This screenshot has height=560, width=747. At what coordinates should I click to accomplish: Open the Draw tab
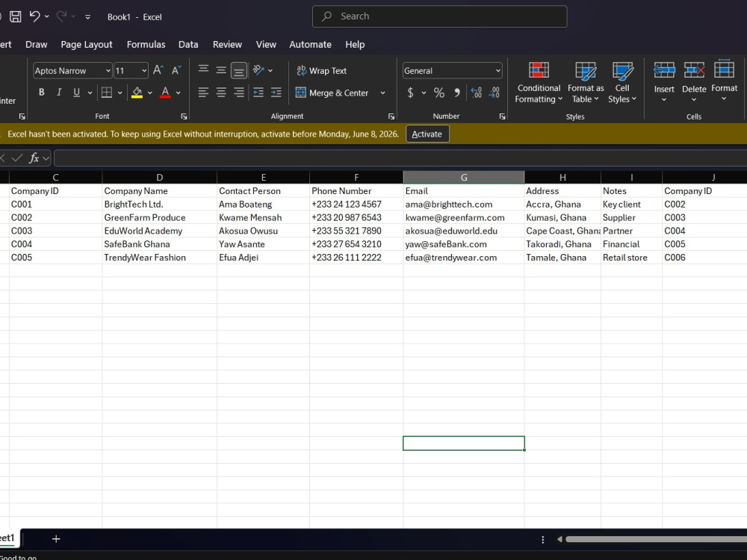(36, 44)
